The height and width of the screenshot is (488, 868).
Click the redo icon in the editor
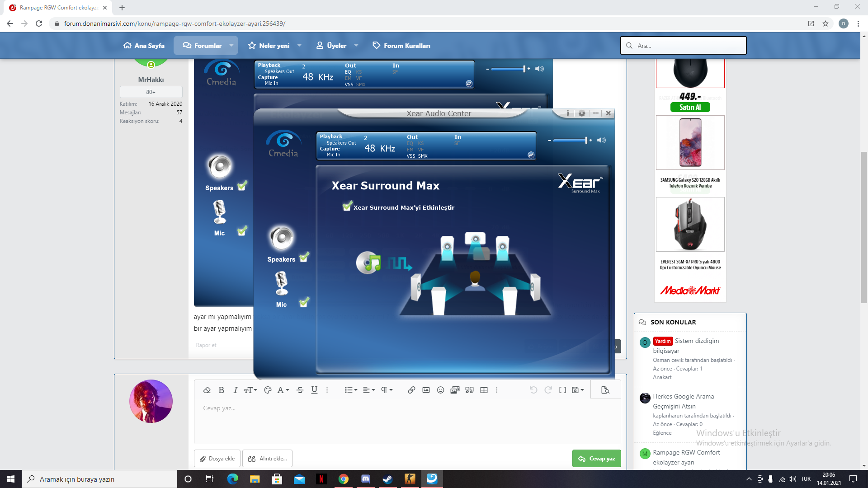tap(548, 390)
